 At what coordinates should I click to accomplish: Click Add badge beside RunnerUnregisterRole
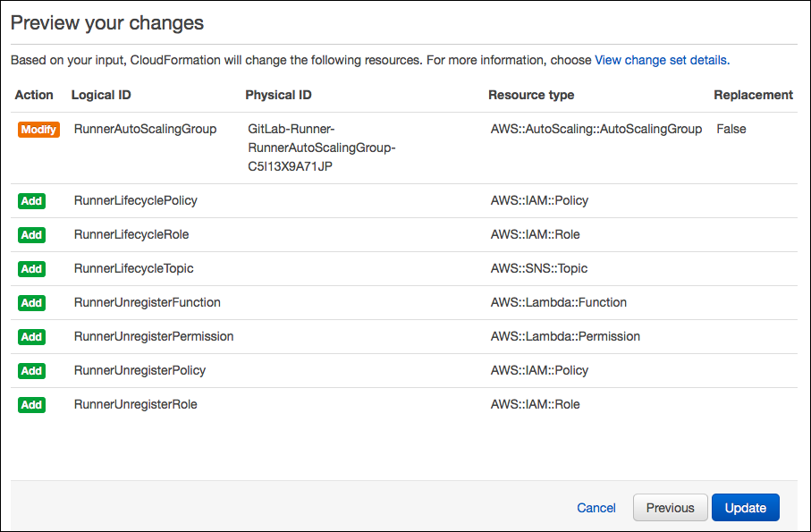(31, 405)
